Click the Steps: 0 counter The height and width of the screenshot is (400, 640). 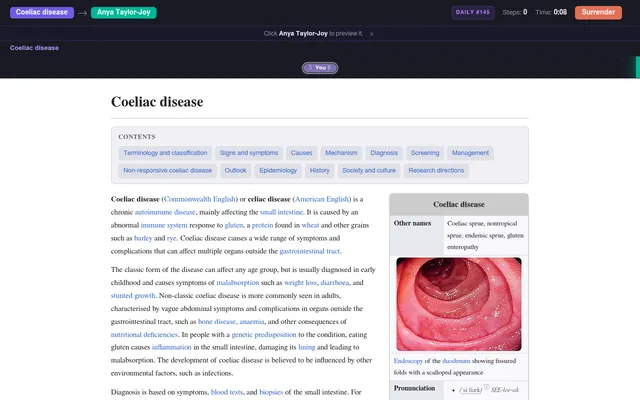(515, 12)
